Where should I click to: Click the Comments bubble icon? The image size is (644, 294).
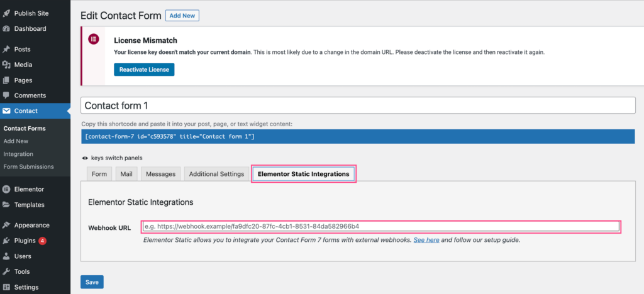[6, 95]
